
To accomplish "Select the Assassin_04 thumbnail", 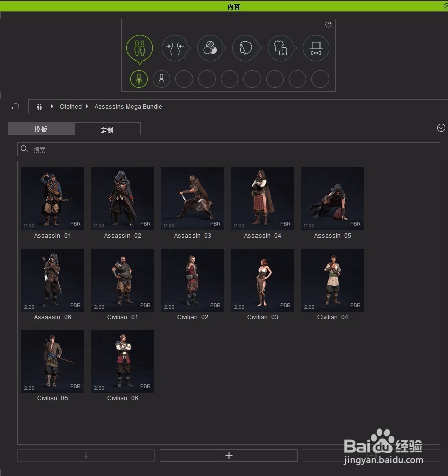I will coord(263,199).
